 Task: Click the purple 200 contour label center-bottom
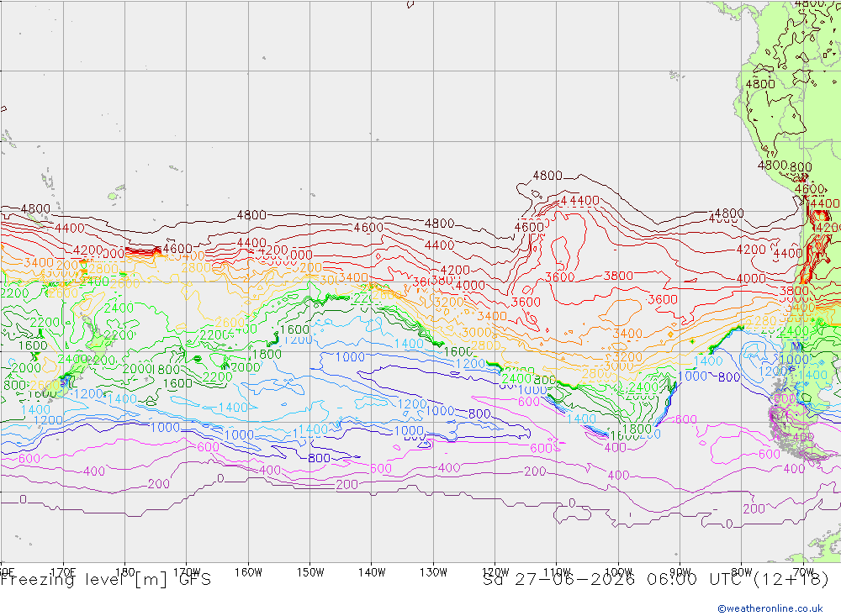[346, 484]
